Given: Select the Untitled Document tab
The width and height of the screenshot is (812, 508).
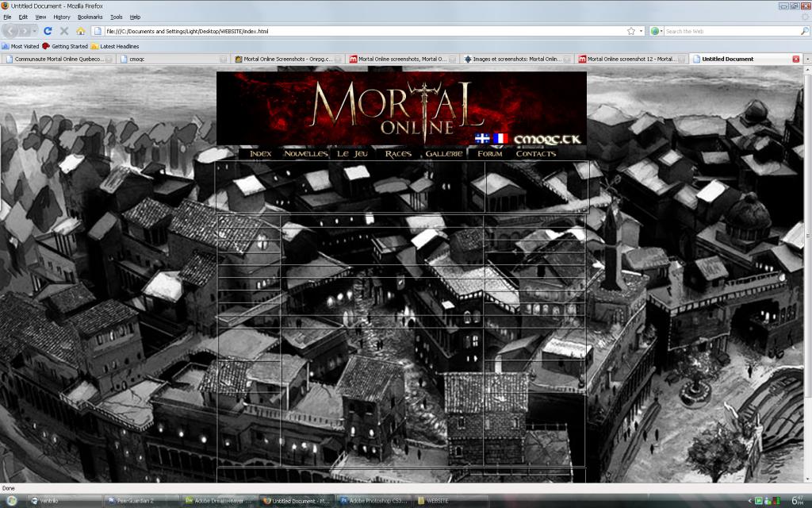Looking at the screenshot, I should coord(745,59).
